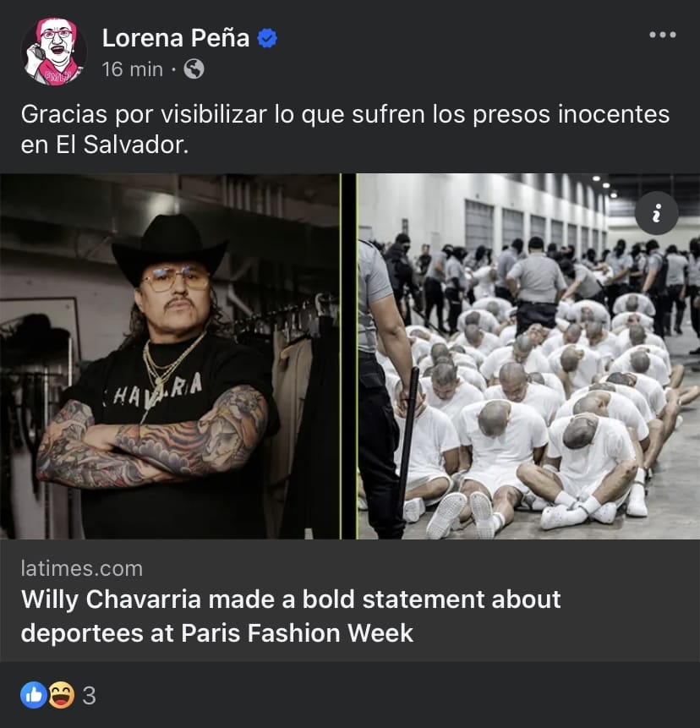
Task: Click the round info icon on preview
Action: (x=657, y=214)
